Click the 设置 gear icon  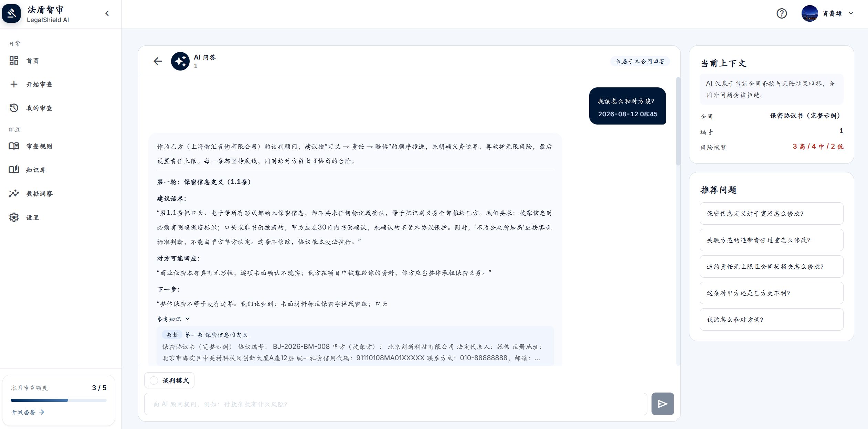click(14, 217)
